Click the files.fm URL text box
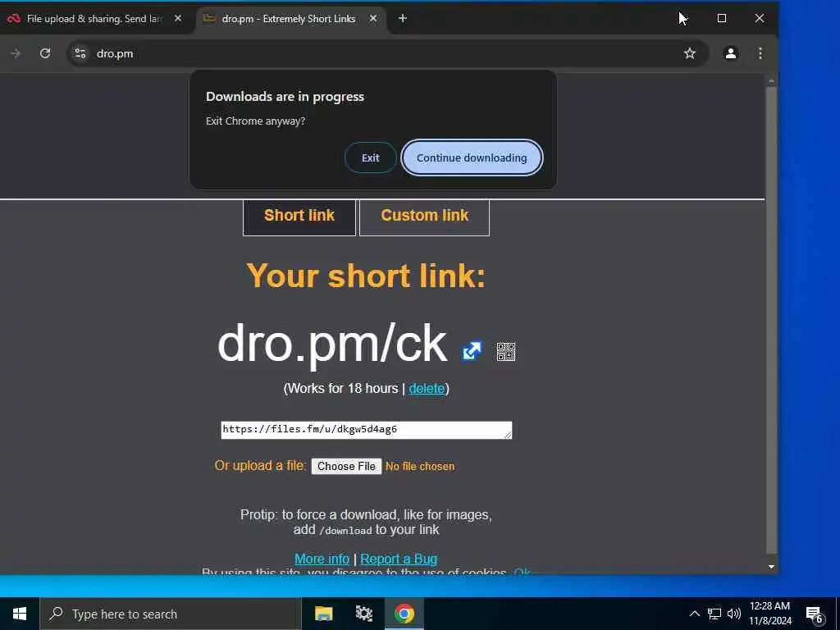Viewport: 840px width, 630px height. point(367,430)
